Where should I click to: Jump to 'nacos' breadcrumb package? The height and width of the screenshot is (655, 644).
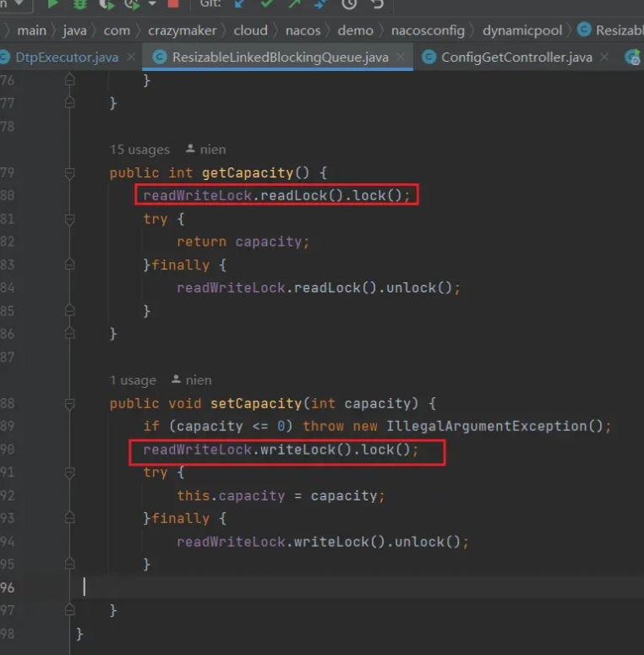(303, 30)
